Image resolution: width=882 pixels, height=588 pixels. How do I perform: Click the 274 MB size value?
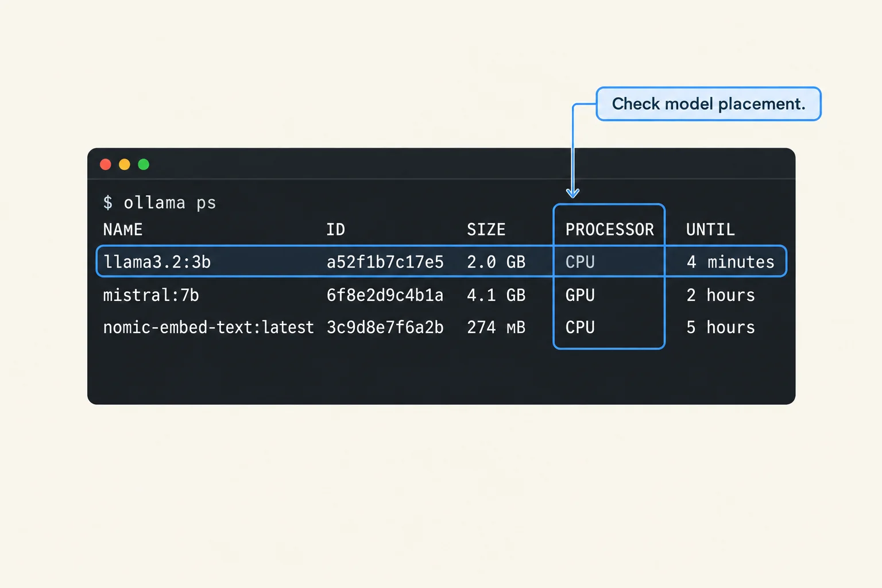[x=496, y=327]
